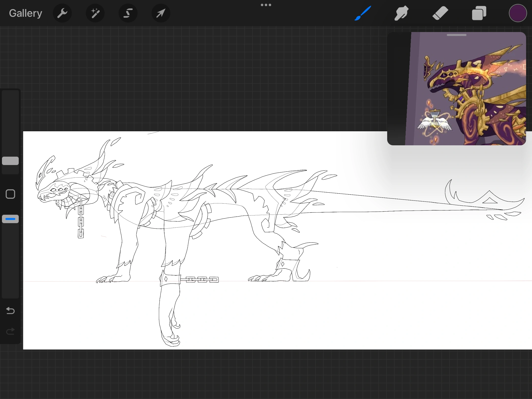
Task: Select the Smudge tool
Action: (x=401, y=13)
